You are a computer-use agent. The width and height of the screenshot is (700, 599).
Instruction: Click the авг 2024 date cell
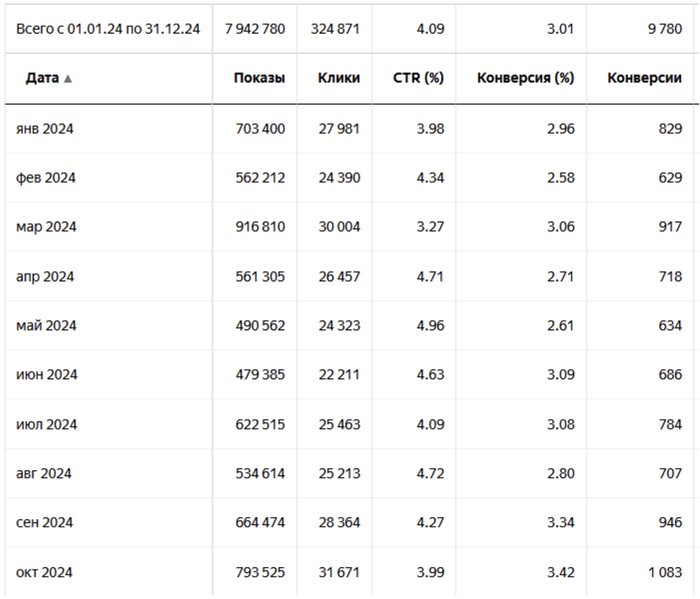pos(45,473)
